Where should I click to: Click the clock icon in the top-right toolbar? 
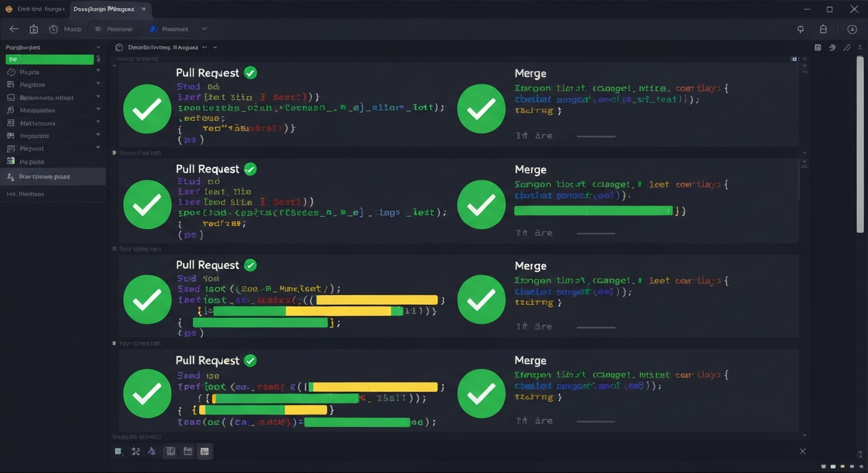tap(852, 29)
